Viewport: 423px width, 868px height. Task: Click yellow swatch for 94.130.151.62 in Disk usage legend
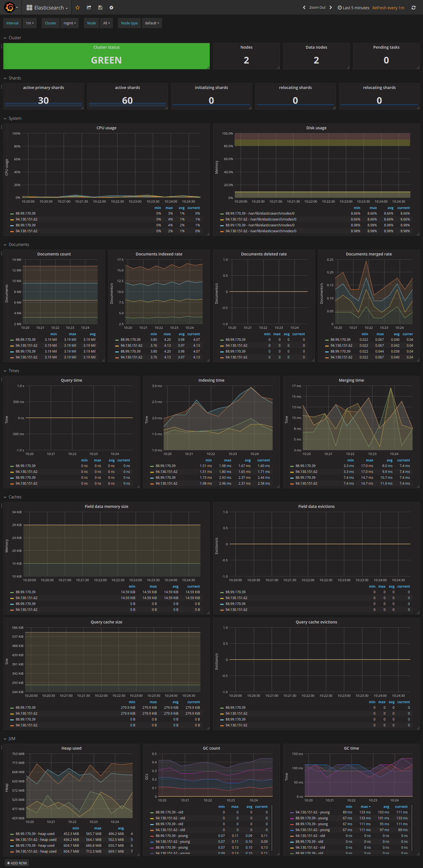(222, 219)
